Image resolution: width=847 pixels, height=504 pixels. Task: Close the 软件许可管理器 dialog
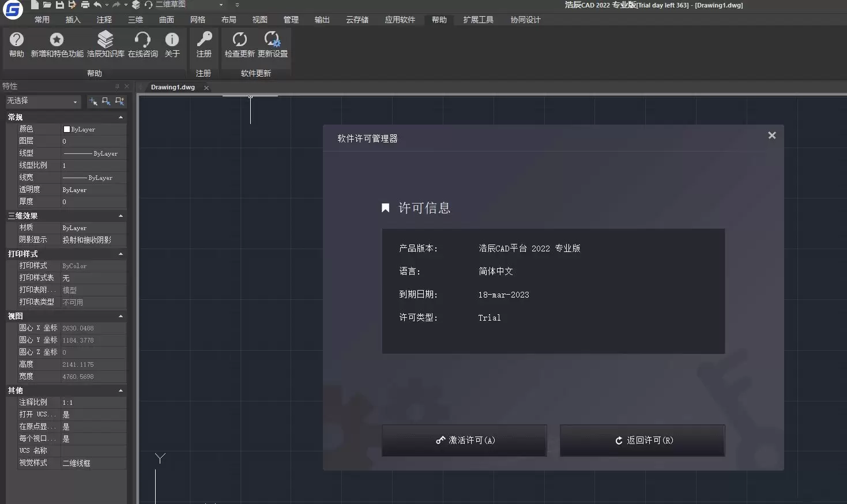pyautogui.click(x=772, y=136)
